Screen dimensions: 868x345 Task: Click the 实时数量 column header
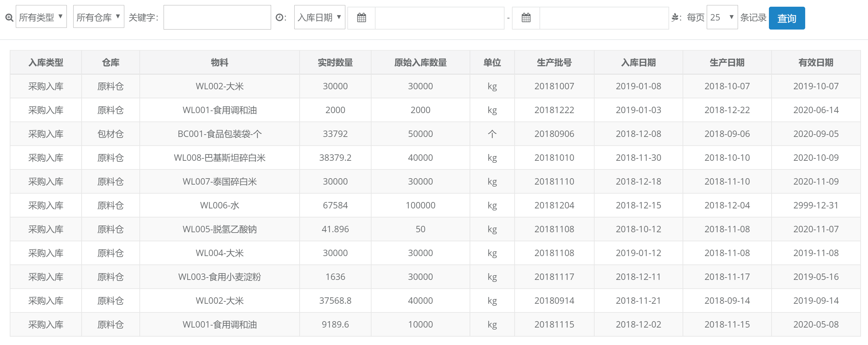pos(335,63)
